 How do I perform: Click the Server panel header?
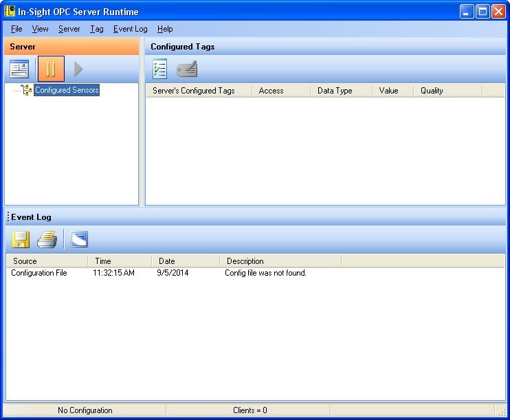71,47
